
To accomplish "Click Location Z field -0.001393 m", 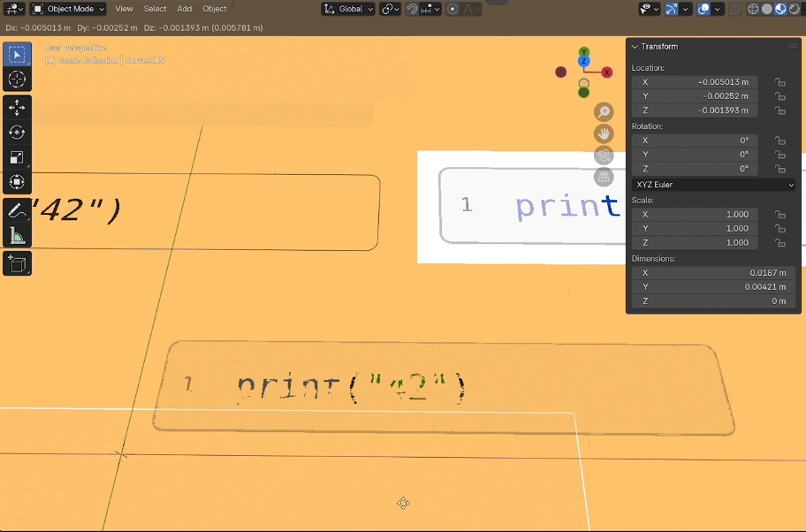I will [x=695, y=110].
